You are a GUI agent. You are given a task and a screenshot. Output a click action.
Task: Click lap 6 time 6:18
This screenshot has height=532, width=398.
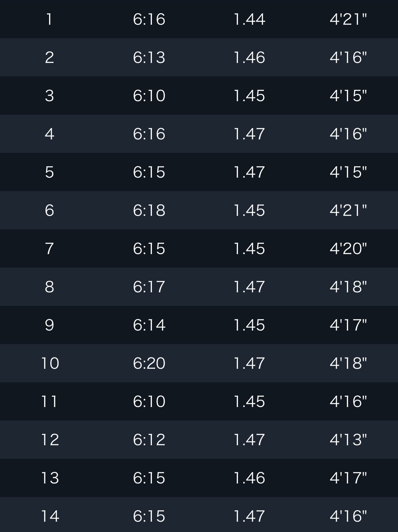pyautogui.click(x=149, y=210)
